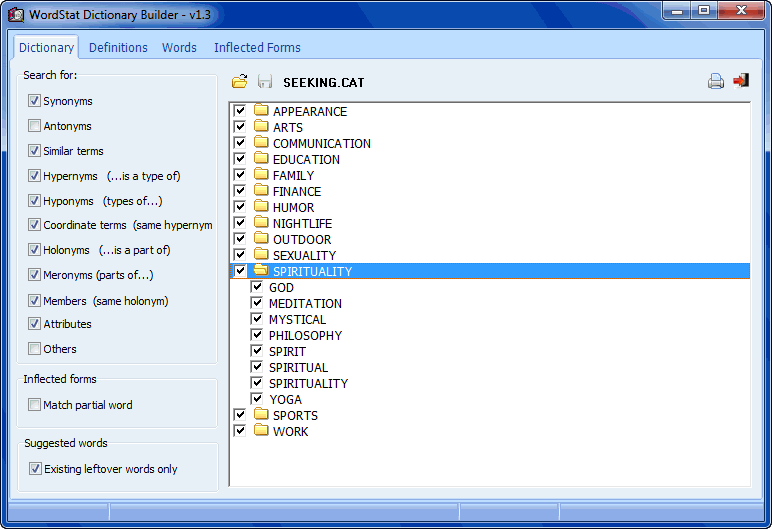Image resolution: width=772 pixels, height=529 pixels.
Task: Open a dictionary file with folder icon
Action: click(x=240, y=81)
